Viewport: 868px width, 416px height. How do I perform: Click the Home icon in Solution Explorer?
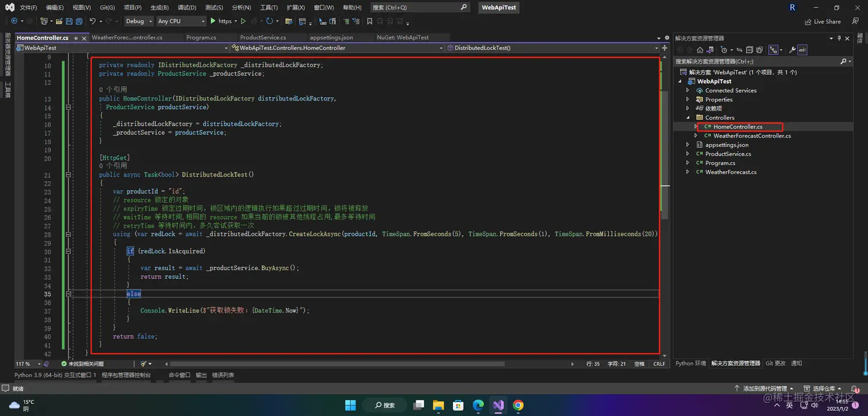(x=700, y=50)
